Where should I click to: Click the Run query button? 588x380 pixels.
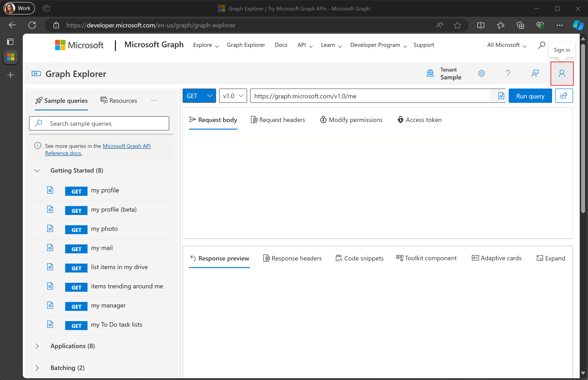tap(530, 96)
